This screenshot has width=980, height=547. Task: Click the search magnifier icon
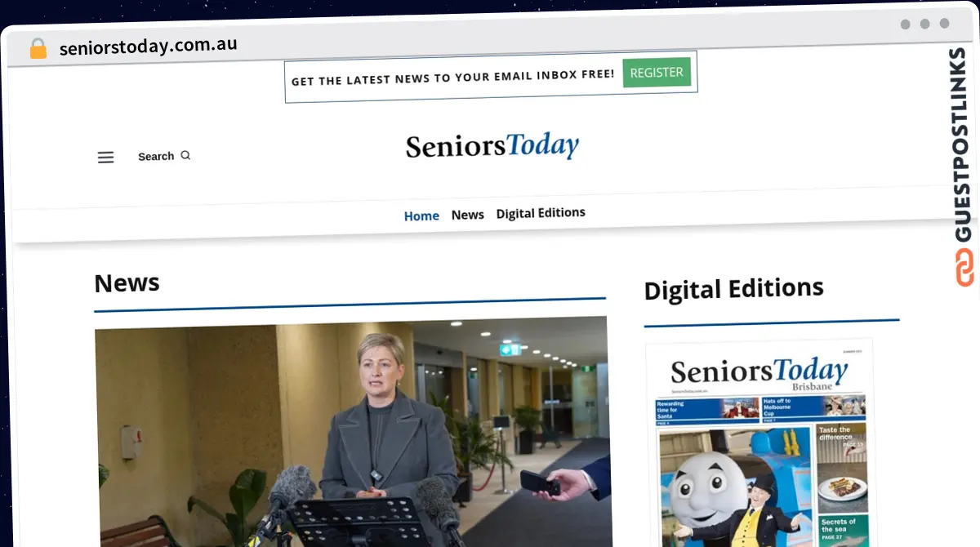(x=185, y=155)
